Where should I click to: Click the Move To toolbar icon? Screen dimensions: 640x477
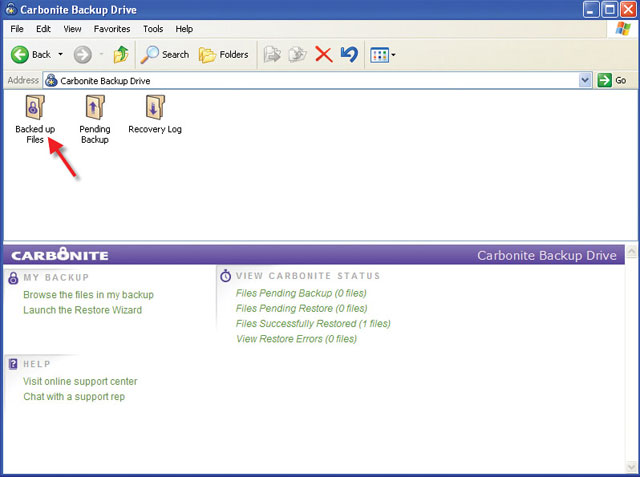[272, 54]
